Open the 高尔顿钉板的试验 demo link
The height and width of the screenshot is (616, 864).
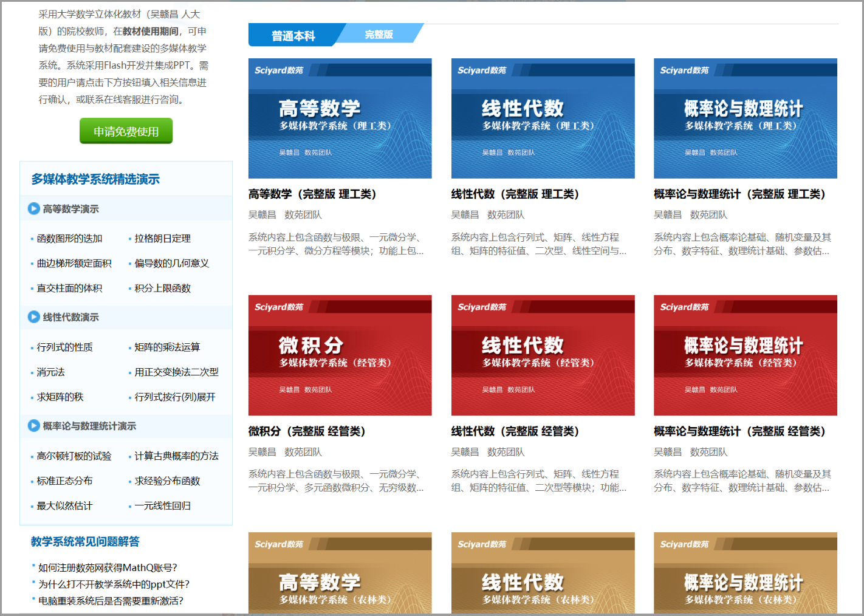tap(74, 456)
